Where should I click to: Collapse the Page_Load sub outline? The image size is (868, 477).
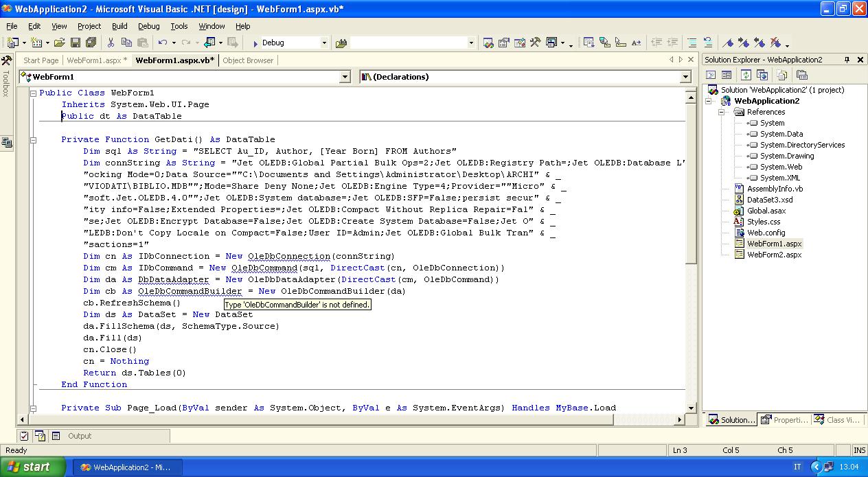click(x=32, y=408)
